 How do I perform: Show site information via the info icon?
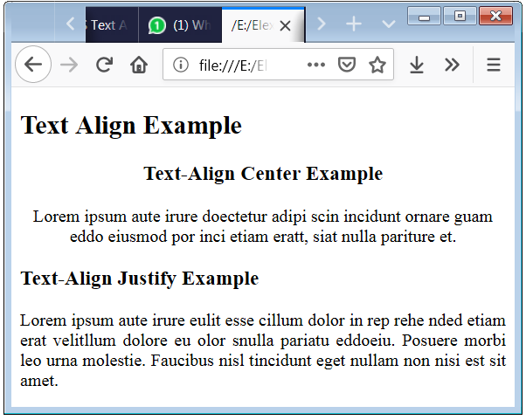pyautogui.click(x=181, y=65)
